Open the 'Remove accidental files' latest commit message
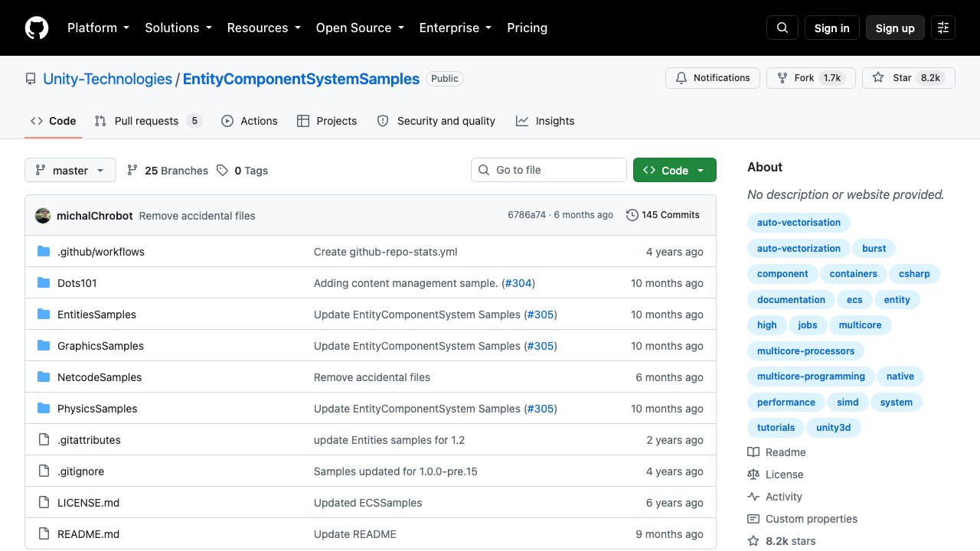Viewport: 980px width, 551px height. point(198,216)
